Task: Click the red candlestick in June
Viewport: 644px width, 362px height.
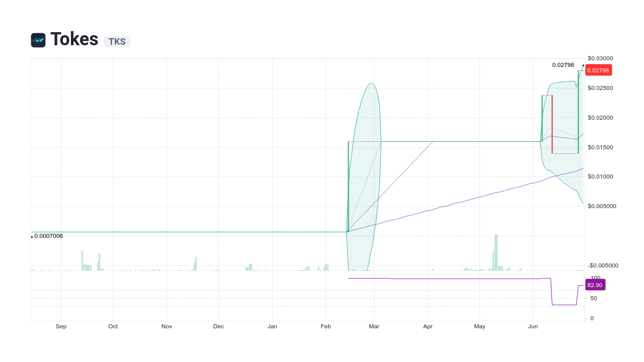Action: click(x=552, y=124)
